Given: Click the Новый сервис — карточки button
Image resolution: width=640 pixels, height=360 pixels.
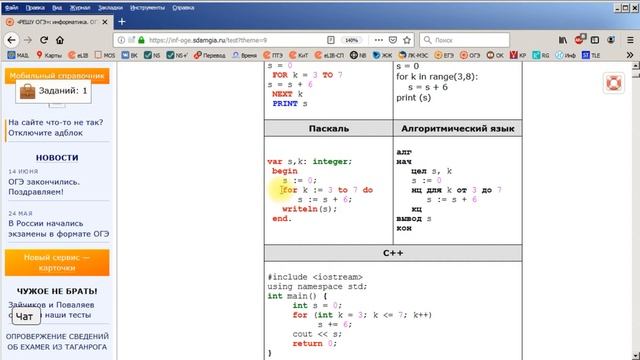Looking at the screenshot, I should point(57,262).
